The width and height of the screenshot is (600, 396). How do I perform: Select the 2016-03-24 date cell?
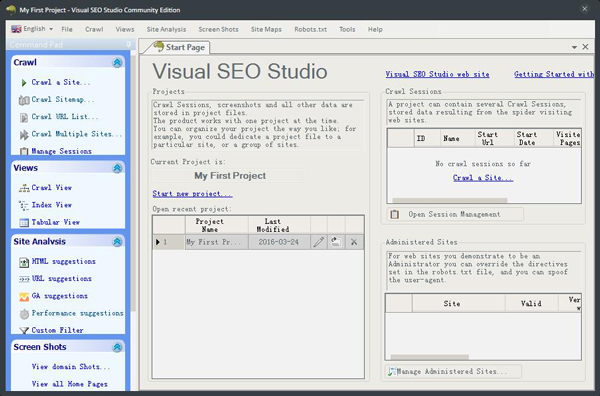[279, 242]
